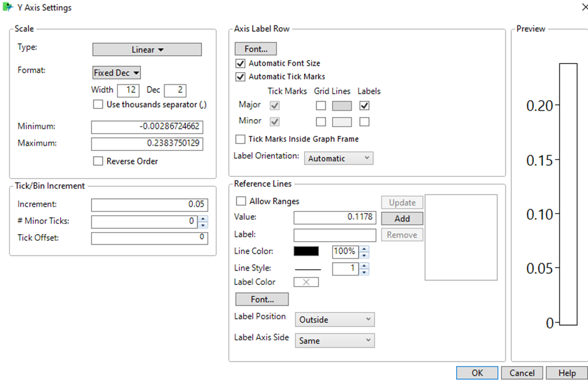Open the Type dropdown showing Linear
The image size is (588, 383).
click(x=147, y=49)
